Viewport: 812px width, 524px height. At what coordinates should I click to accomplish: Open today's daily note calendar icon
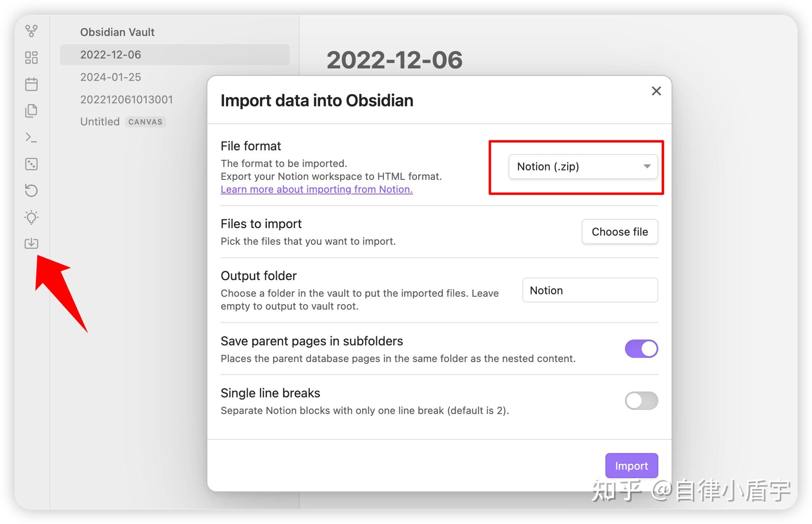click(x=31, y=84)
